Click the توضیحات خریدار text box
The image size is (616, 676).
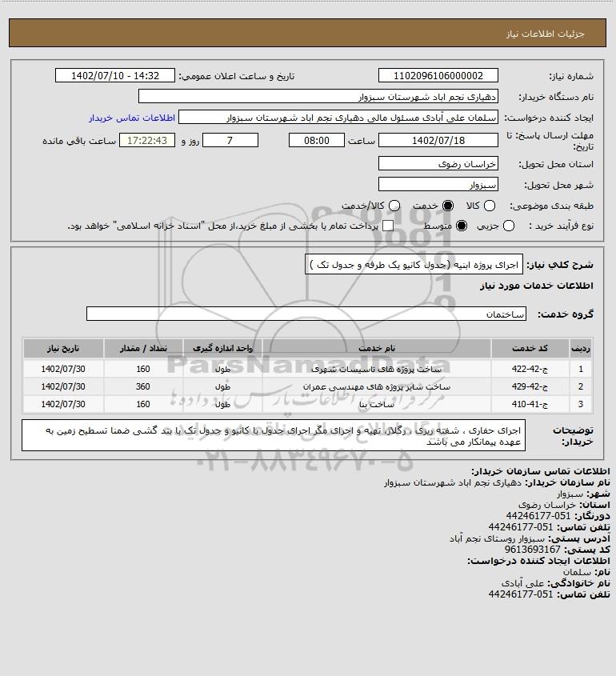click(x=274, y=435)
